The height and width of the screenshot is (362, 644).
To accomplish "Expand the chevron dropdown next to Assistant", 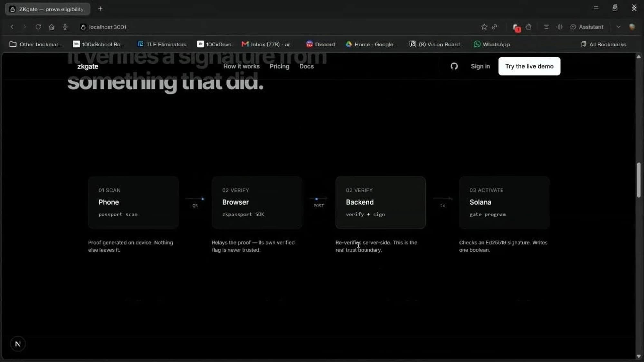I will (618, 27).
